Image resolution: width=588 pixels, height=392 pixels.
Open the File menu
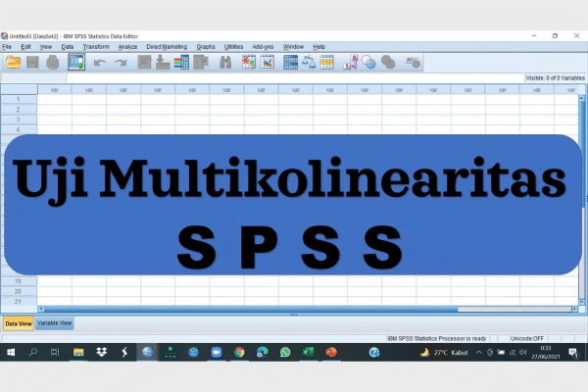7,47
